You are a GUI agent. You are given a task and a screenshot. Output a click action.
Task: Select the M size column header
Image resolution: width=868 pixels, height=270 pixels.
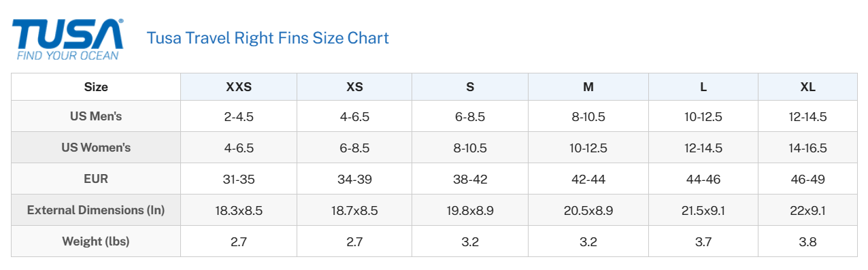[x=588, y=87]
